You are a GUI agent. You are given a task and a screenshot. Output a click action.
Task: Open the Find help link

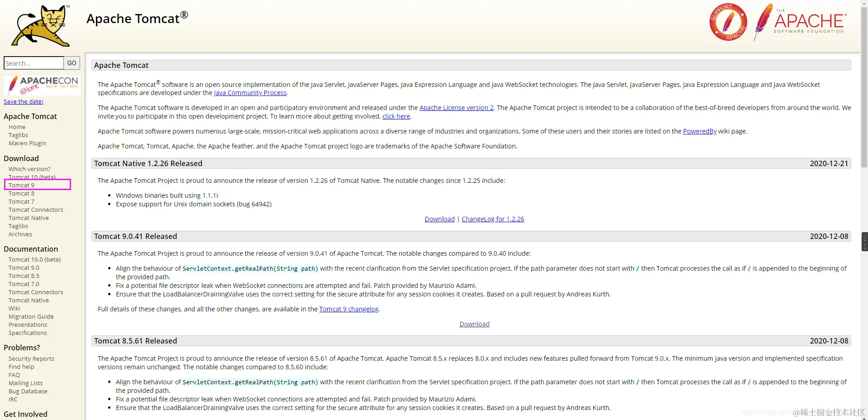21,367
